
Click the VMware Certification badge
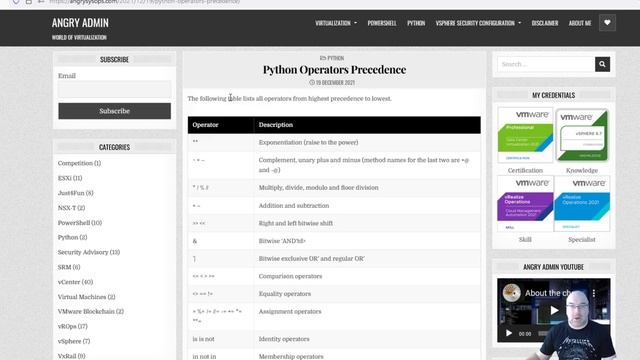pos(525,135)
